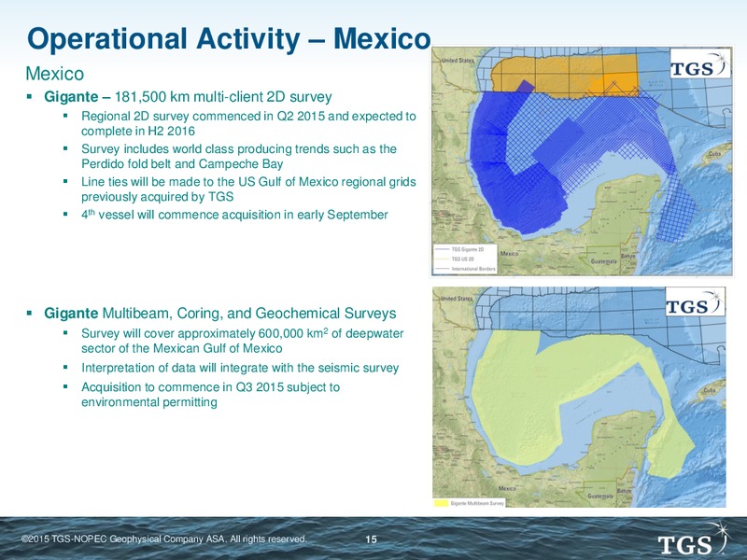
Task: Click bullet "4th vessel will commence acquisition in early September"
Action: 234,215
